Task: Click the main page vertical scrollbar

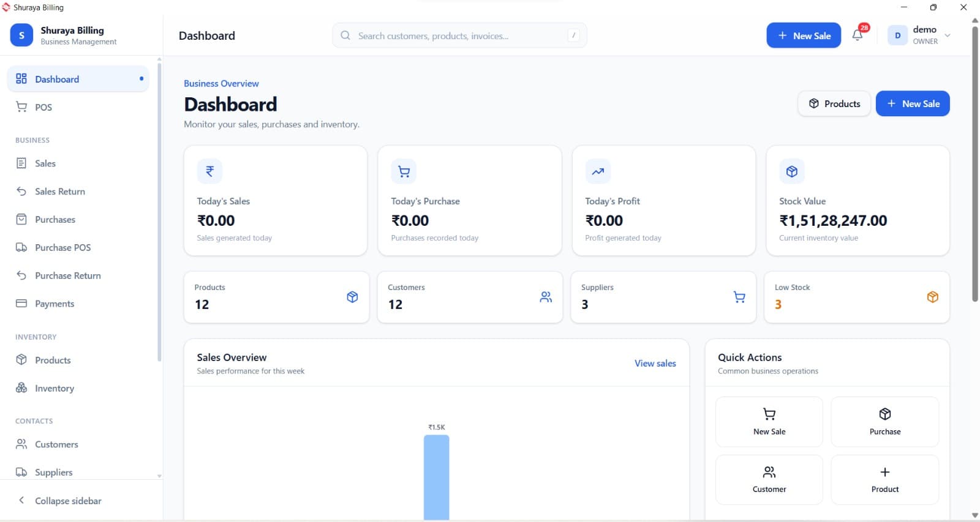Action: pos(975,164)
